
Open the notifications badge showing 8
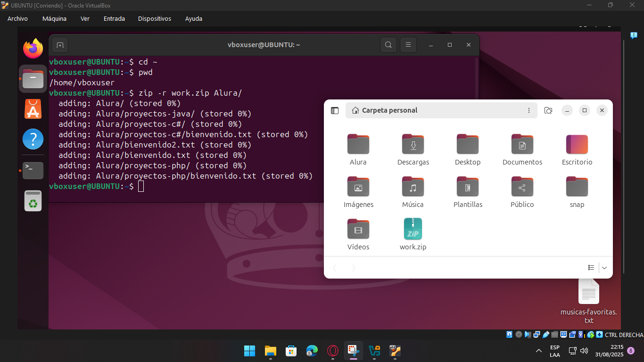click(631, 351)
